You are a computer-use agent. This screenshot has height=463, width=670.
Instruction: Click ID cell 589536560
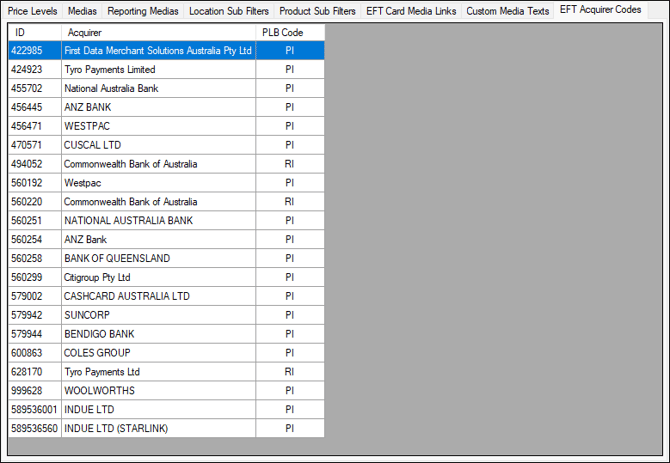[35, 428]
